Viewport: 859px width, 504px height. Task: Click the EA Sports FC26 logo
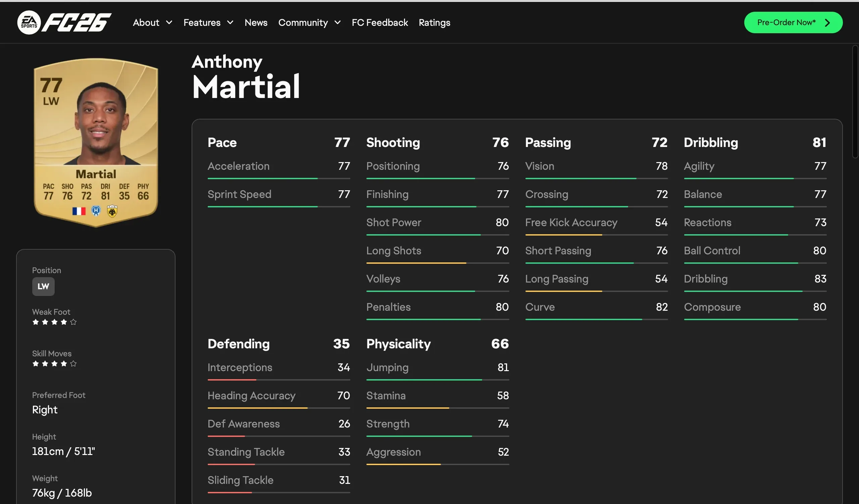[64, 22]
